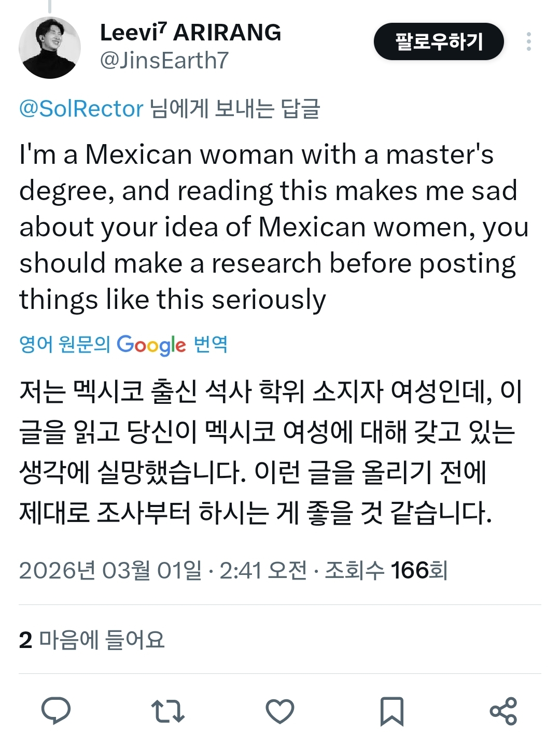This screenshot has width=560, height=747.
Task: Visit the @JinsEarth7 handle
Action: click(164, 61)
